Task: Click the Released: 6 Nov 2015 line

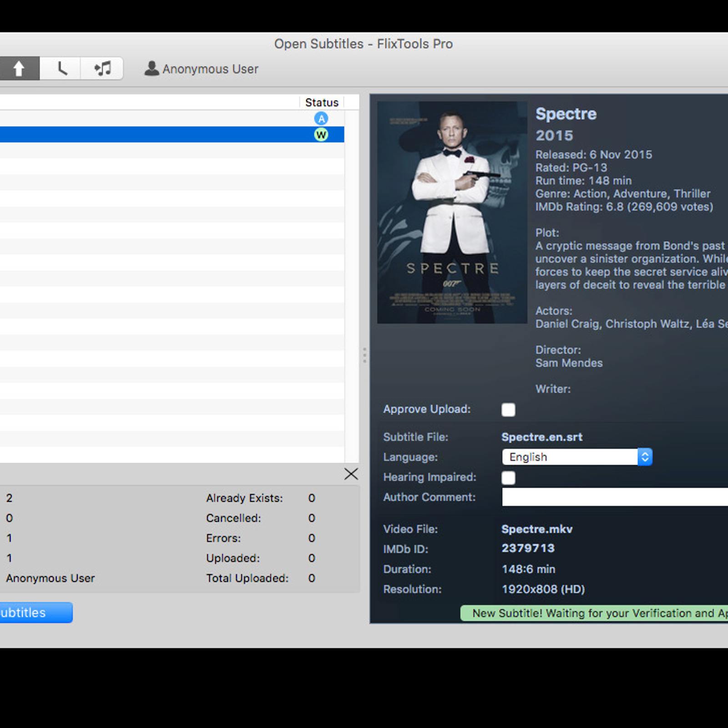Action: point(594,155)
